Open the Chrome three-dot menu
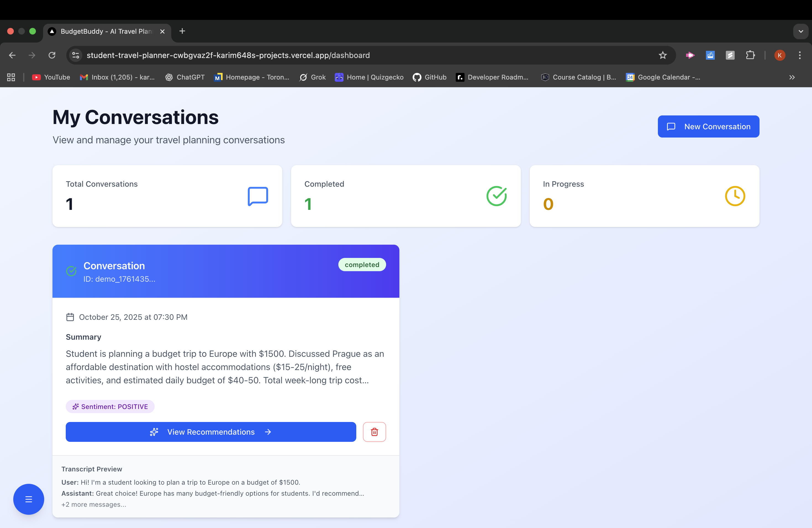 [799, 55]
